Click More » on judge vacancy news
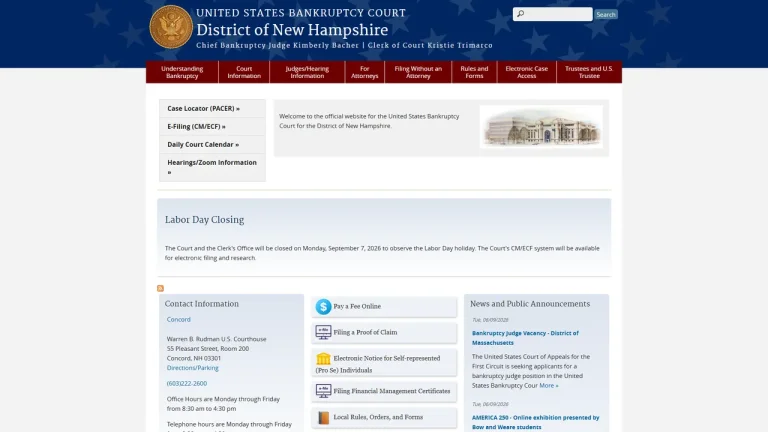768x432 pixels. click(549, 386)
